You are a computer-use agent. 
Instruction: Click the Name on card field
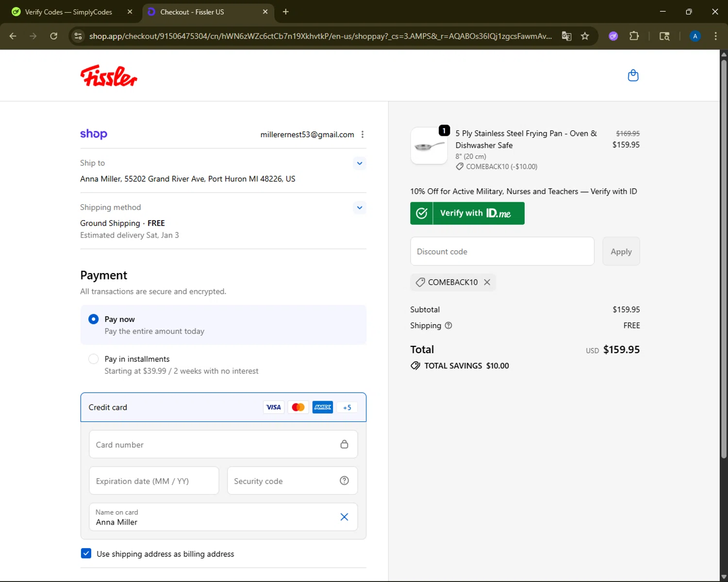(x=223, y=517)
